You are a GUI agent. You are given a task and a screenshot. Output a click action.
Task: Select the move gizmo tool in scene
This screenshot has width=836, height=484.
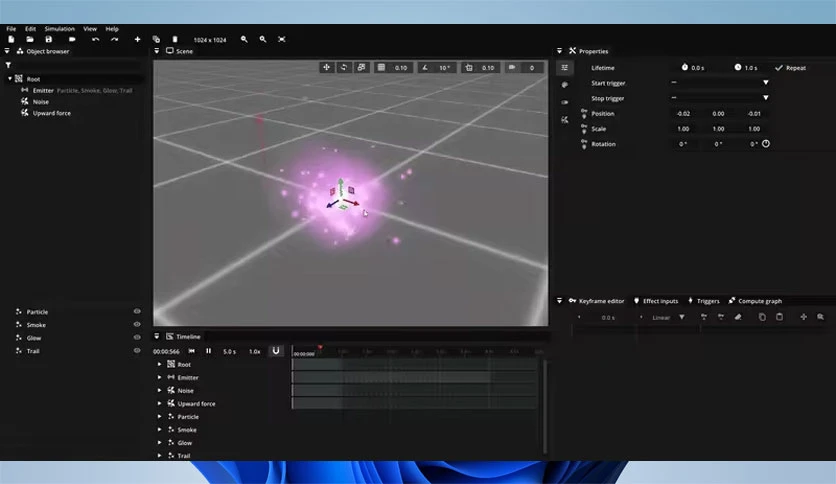(x=326, y=68)
